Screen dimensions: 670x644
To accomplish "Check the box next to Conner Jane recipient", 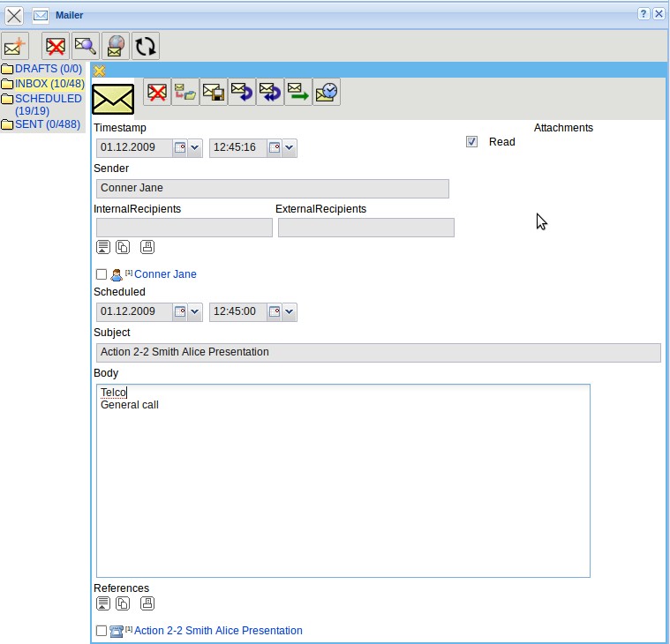I will pos(102,274).
